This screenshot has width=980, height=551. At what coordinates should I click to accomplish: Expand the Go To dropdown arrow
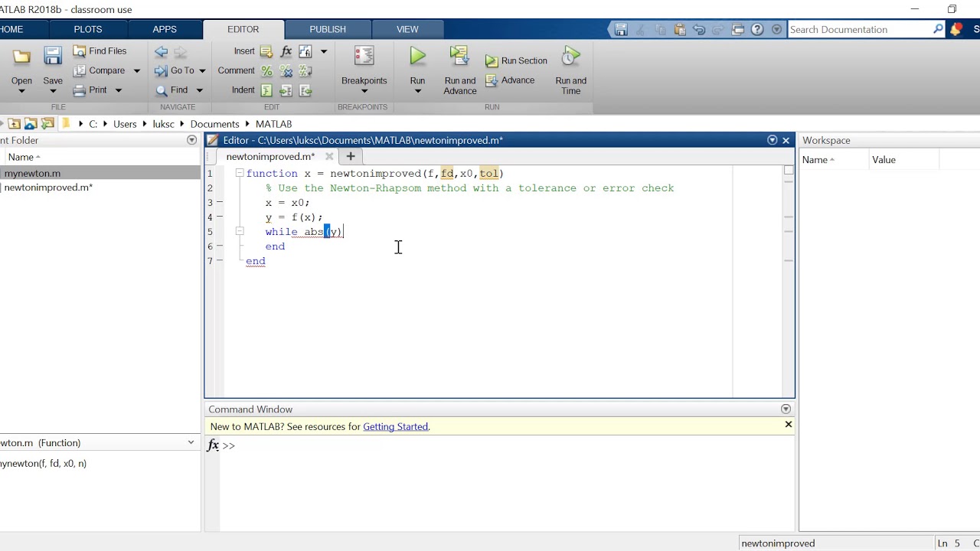pyautogui.click(x=202, y=70)
